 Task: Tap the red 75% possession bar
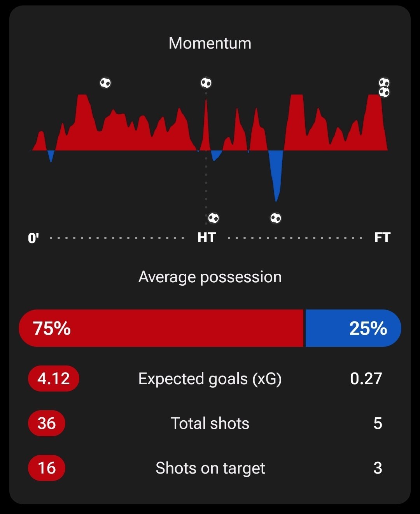point(161,328)
